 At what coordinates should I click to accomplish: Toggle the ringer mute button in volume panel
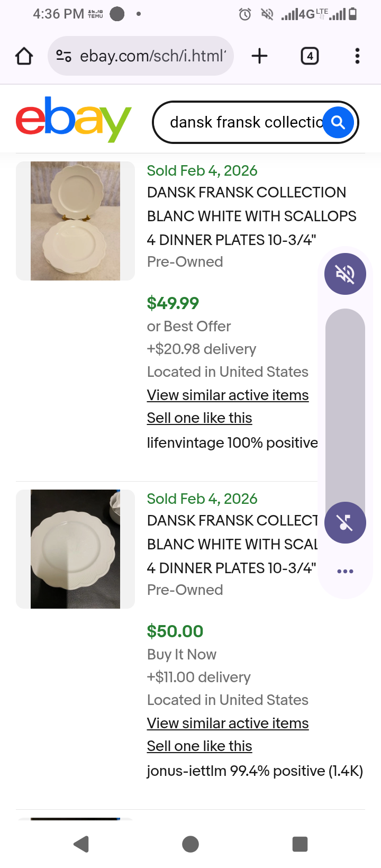coord(345,274)
